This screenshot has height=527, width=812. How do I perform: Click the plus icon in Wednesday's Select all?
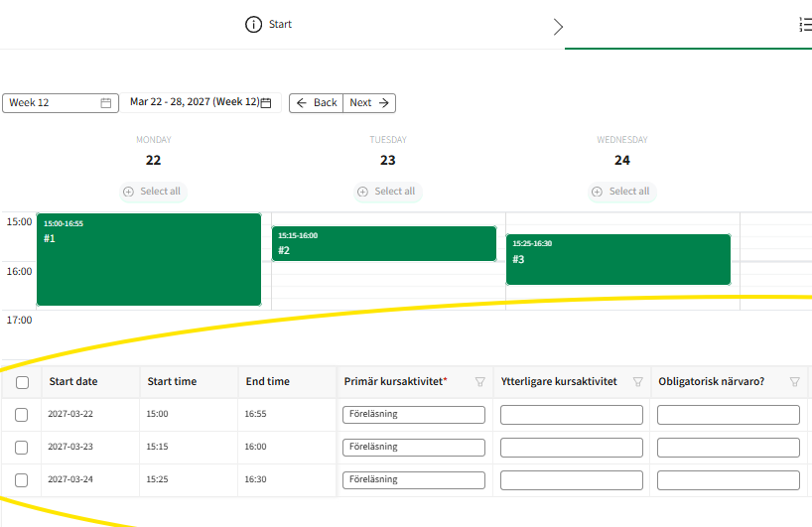(x=598, y=192)
